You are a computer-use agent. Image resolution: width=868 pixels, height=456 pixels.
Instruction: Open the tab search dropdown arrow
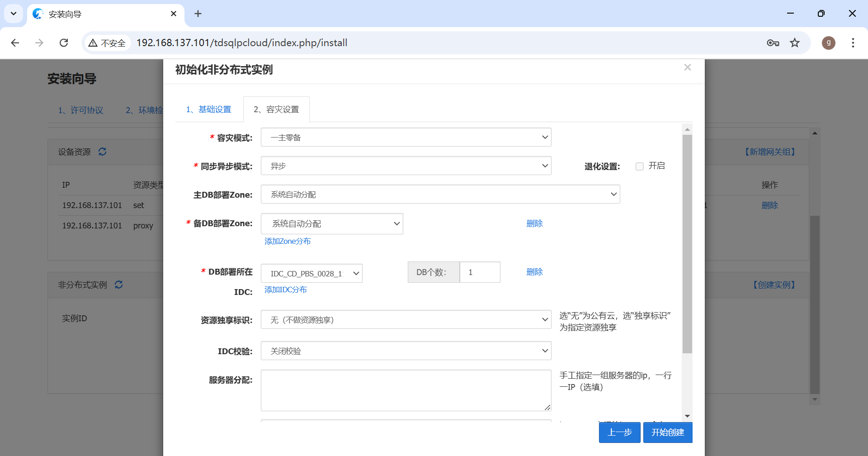14,14
